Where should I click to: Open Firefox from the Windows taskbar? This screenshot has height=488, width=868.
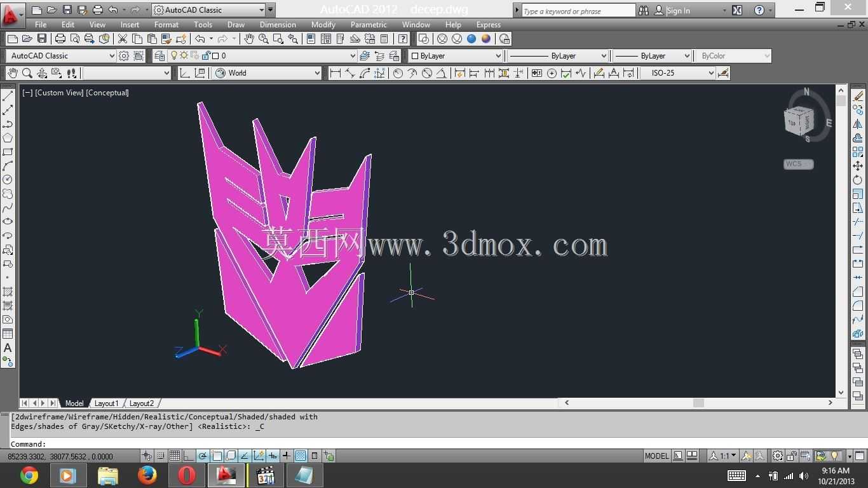pyautogui.click(x=147, y=475)
